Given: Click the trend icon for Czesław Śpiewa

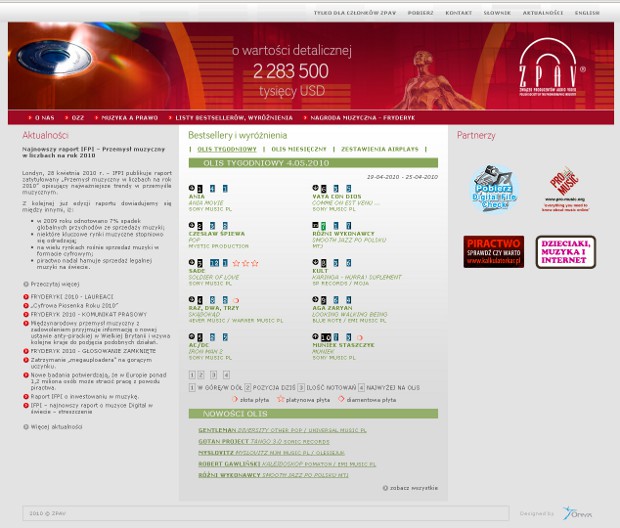Looking at the screenshot, I should (x=192, y=225).
